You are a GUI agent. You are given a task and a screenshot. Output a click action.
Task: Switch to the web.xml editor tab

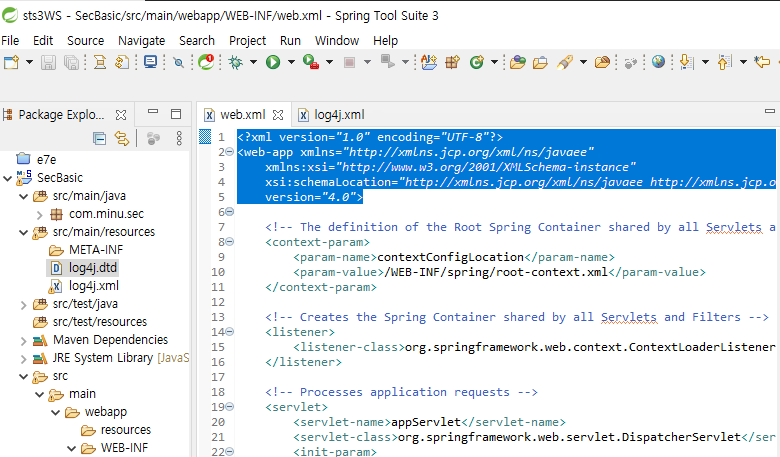tap(242, 115)
